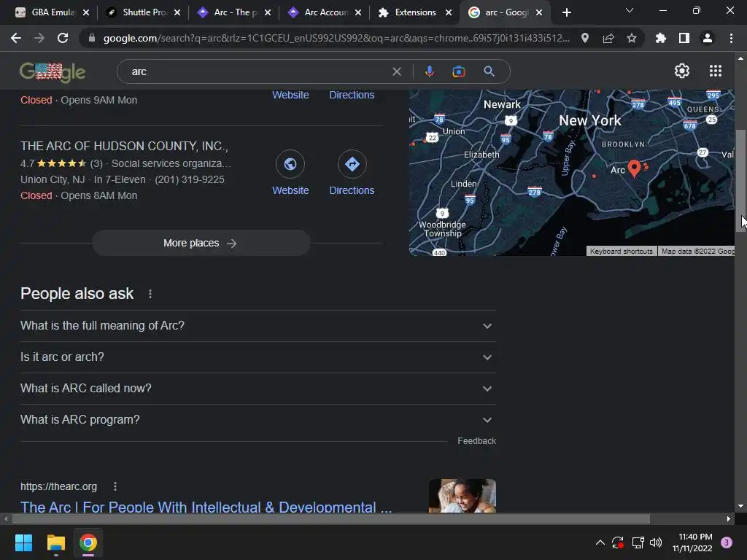Open notification center badge
Viewport: 747px width, 560px height.
pyautogui.click(x=727, y=542)
